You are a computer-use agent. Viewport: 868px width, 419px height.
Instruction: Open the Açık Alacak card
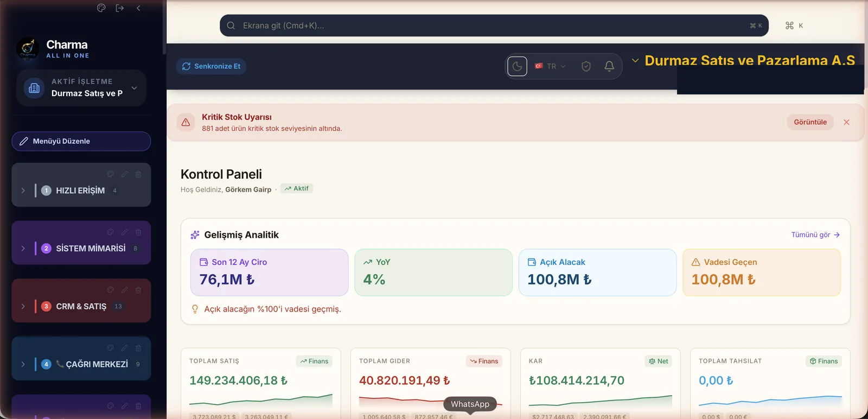[597, 272]
